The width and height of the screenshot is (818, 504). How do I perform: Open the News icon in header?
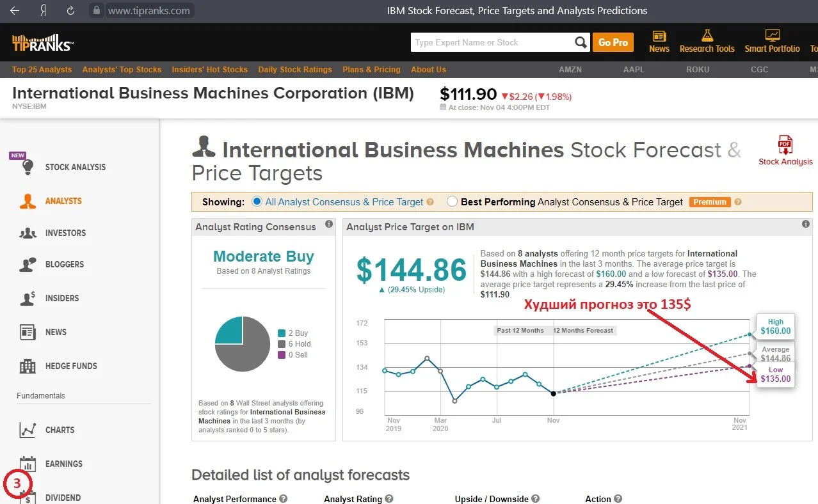click(x=659, y=36)
